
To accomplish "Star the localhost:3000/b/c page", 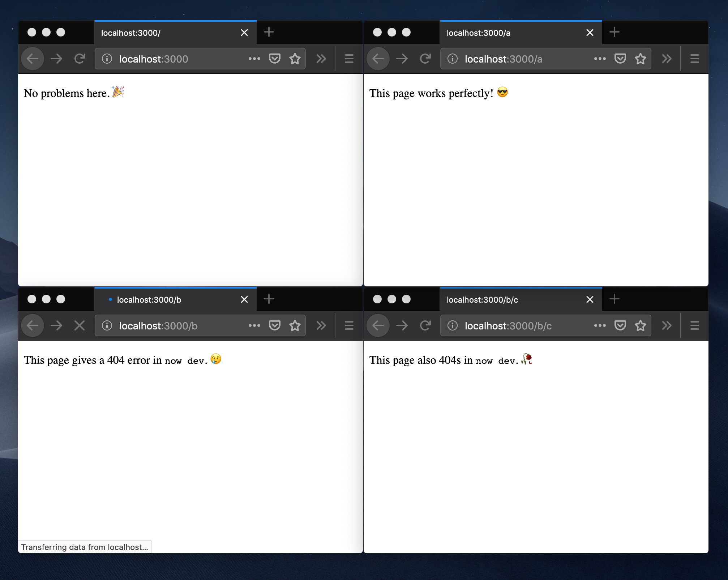I will pyautogui.click(x=640, y=325).
